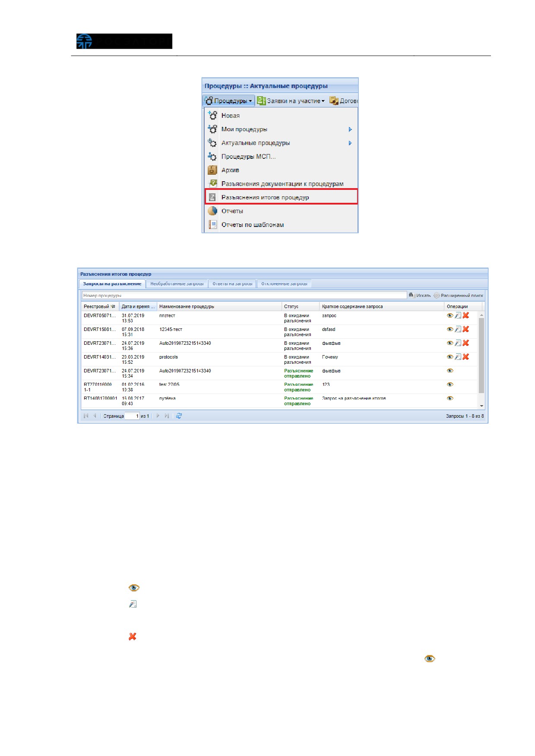Click the test 27/05 procedure name cell
Image resolution: width=535 pixels, height=756 pixels.
click(219, 387)
